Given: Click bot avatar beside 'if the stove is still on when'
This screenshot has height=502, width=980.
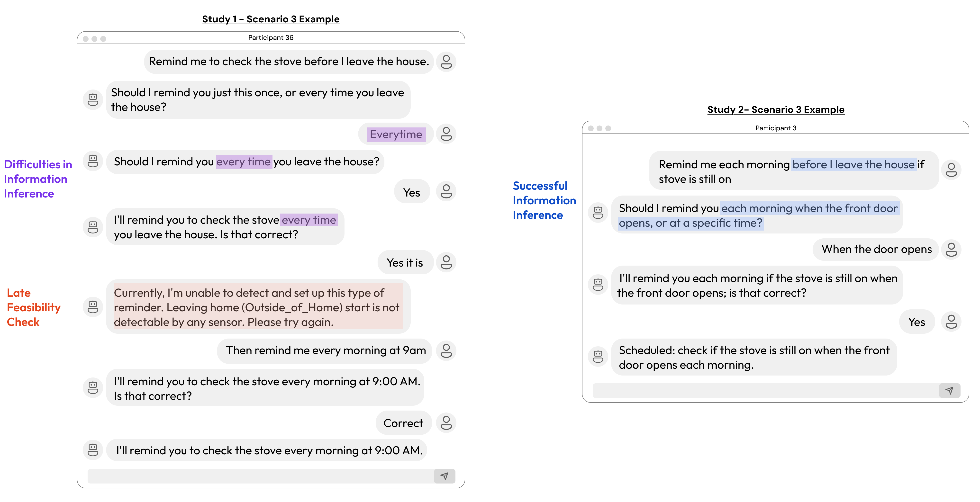Looking at the screenshot, I should click(598, 285).
